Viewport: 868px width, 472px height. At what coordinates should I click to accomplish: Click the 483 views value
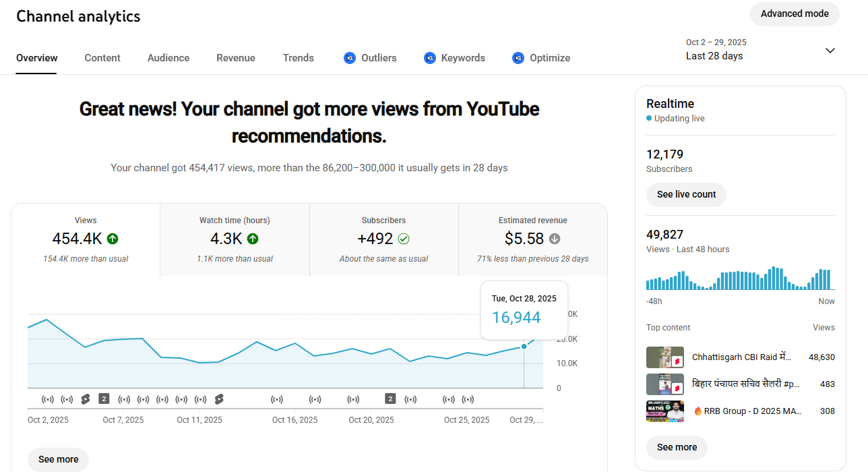click(828, 384)
